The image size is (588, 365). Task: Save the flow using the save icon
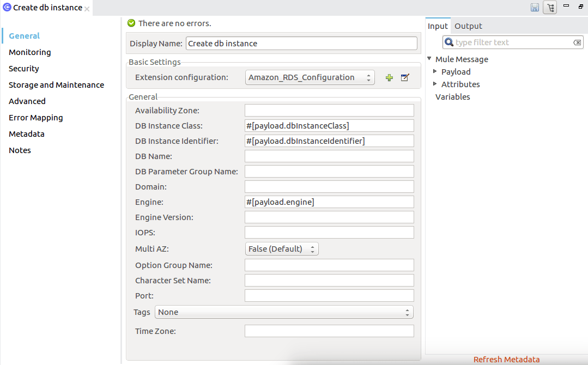[535, 7]
